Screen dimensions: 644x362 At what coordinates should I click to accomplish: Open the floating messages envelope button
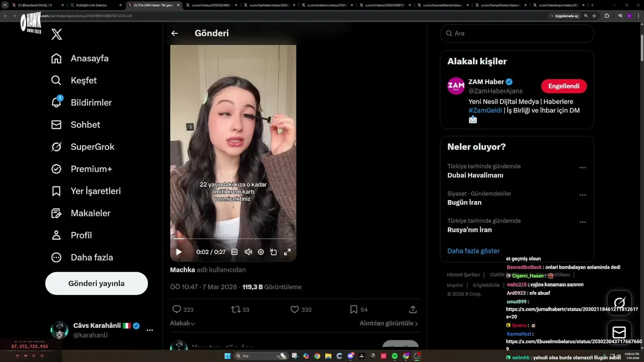click(x=619, y=332)
